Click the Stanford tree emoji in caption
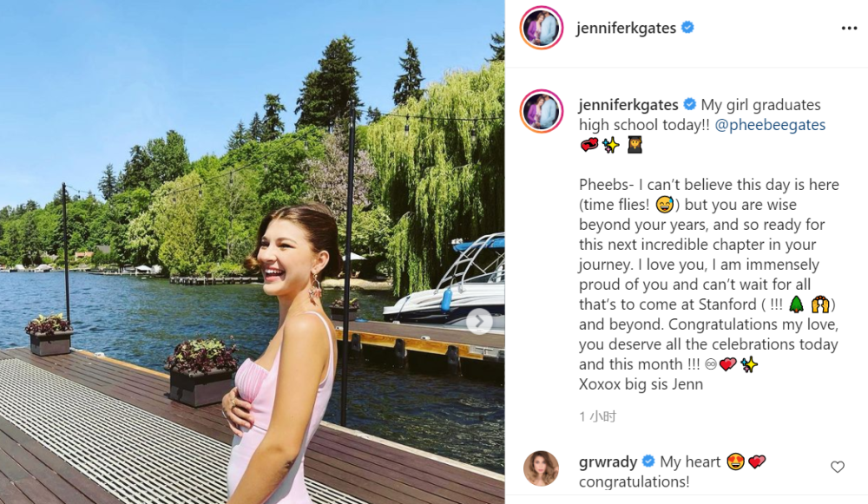 [x=796, y=304]
